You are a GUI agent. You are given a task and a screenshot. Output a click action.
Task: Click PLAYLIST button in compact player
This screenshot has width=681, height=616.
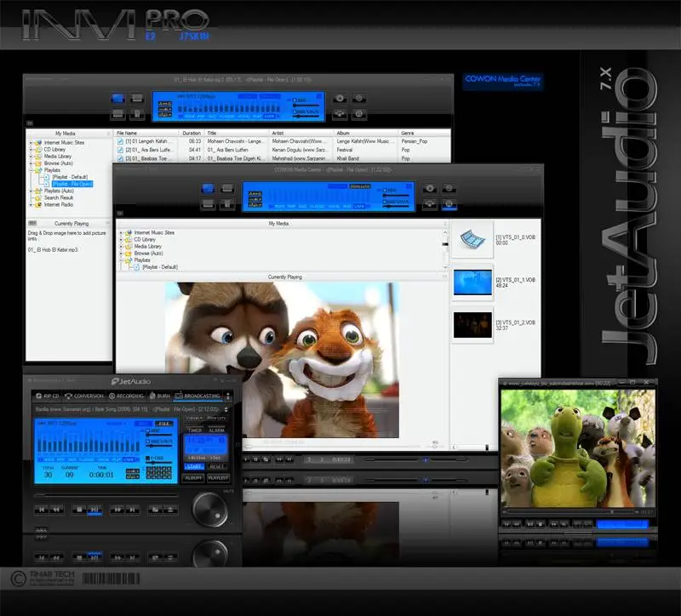[x=218, y=478]
